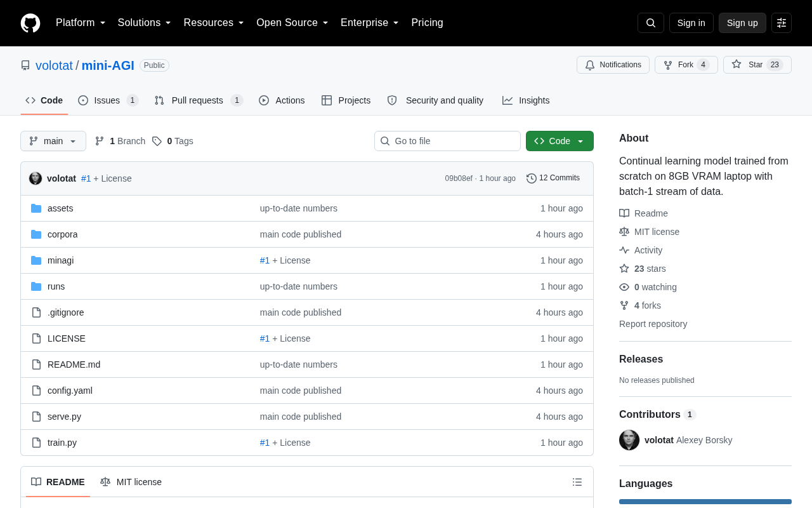Open the Security and quality tab
Screen dimensions: 812x508
click(435, 100)
